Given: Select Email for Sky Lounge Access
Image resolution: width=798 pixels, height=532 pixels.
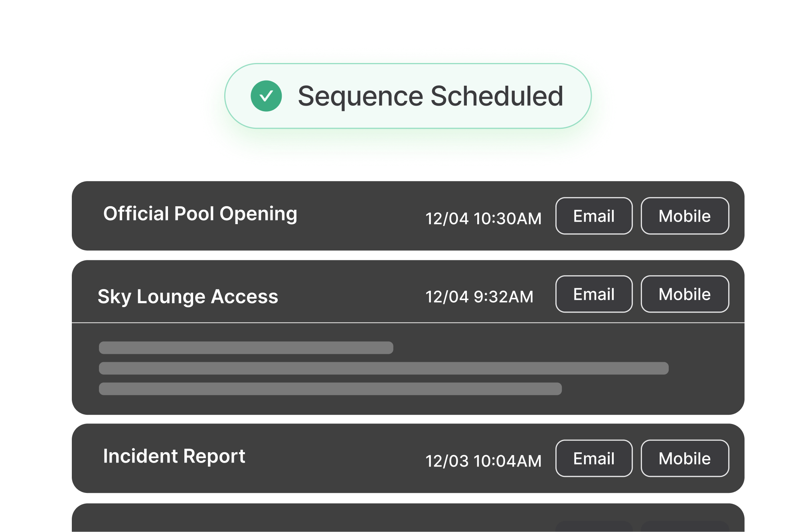Looking at the screenshot, I should 594,294.
